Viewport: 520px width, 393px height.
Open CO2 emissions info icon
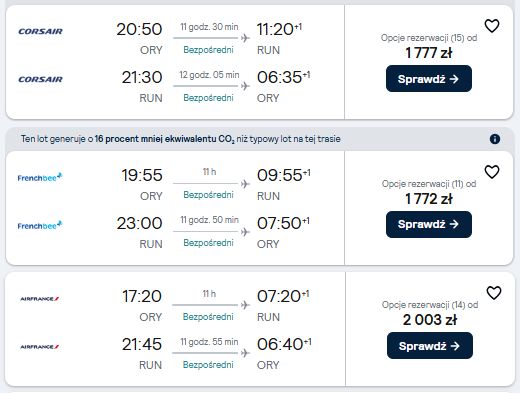(495, 139)
